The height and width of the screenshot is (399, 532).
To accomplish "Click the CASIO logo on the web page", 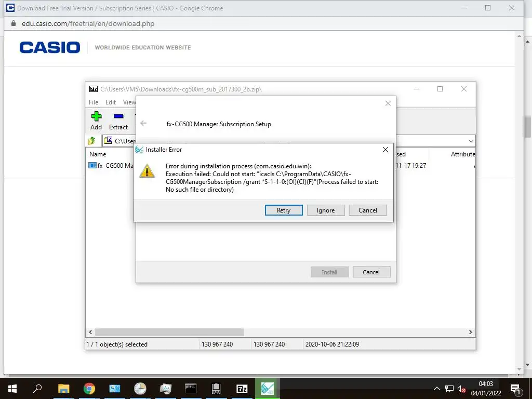I will [50, 47].
